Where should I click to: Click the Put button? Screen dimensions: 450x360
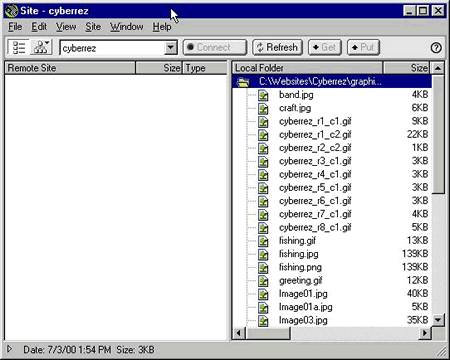(363, 47)
